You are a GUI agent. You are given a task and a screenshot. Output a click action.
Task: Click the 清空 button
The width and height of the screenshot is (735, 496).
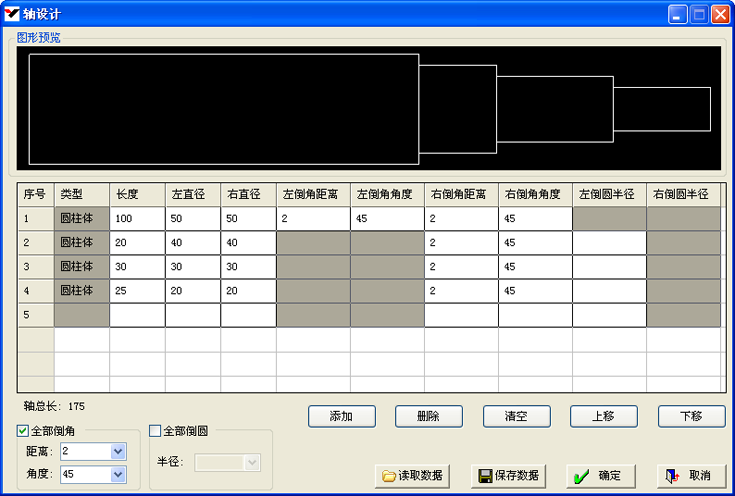[x=517, y=416]
